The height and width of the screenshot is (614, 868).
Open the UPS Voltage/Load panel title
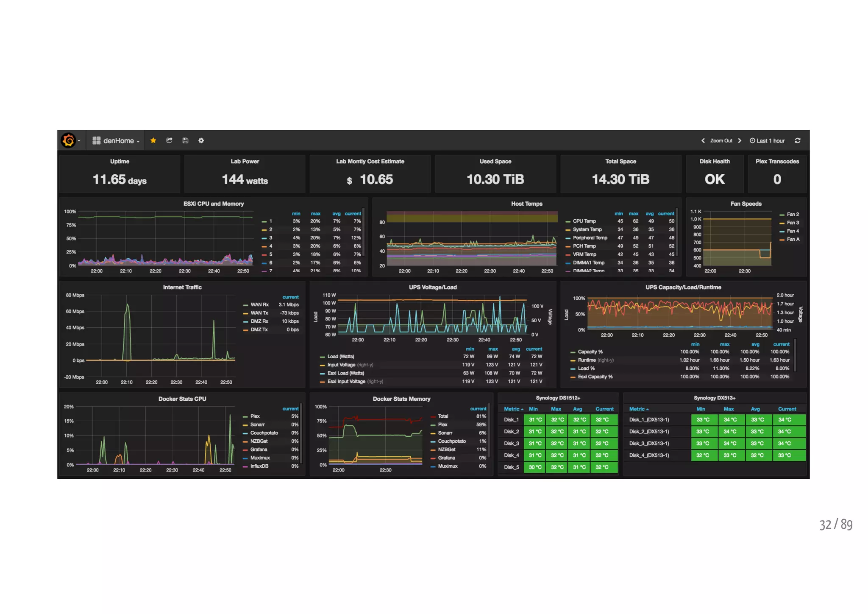pyautogui.click(x=433, y=287)
